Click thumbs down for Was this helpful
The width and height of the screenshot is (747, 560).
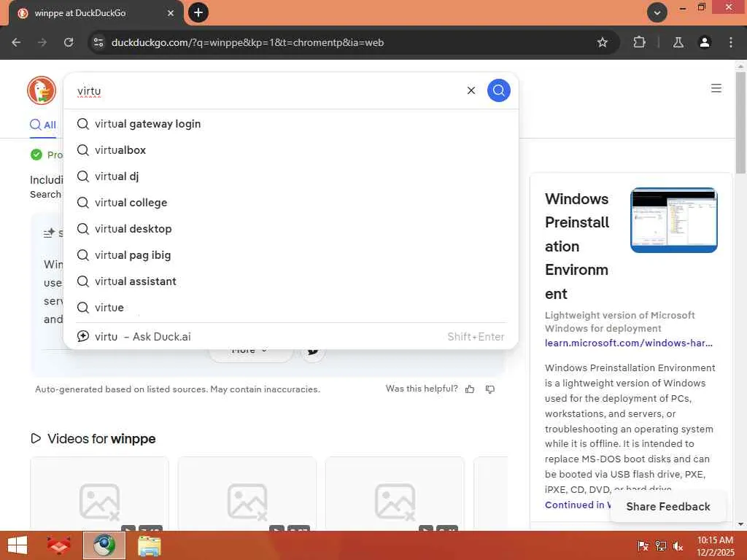pos(489,389)
